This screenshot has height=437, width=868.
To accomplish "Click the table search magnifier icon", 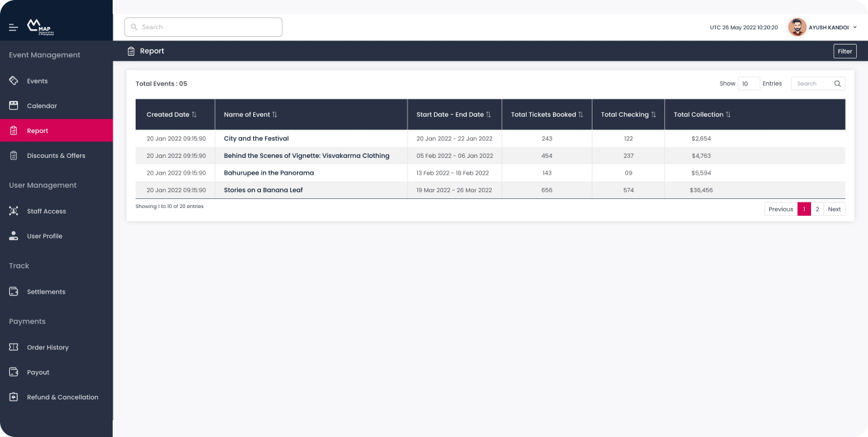I will pyautogui.click(x=837, y=84).
